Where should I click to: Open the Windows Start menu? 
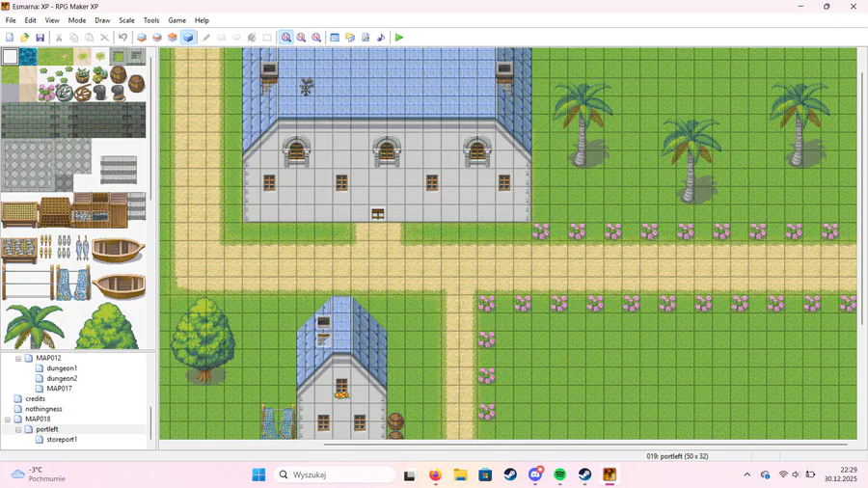coord(258,474)
